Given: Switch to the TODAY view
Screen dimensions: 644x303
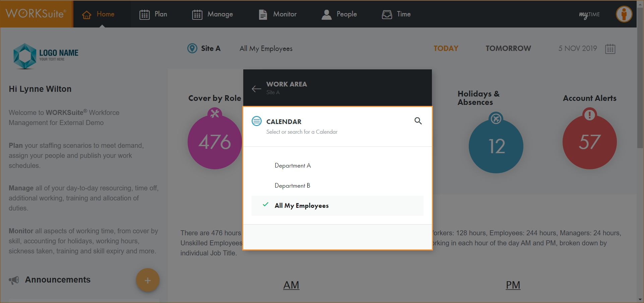Looking at the screenshot, I should [x=446, y=49].
